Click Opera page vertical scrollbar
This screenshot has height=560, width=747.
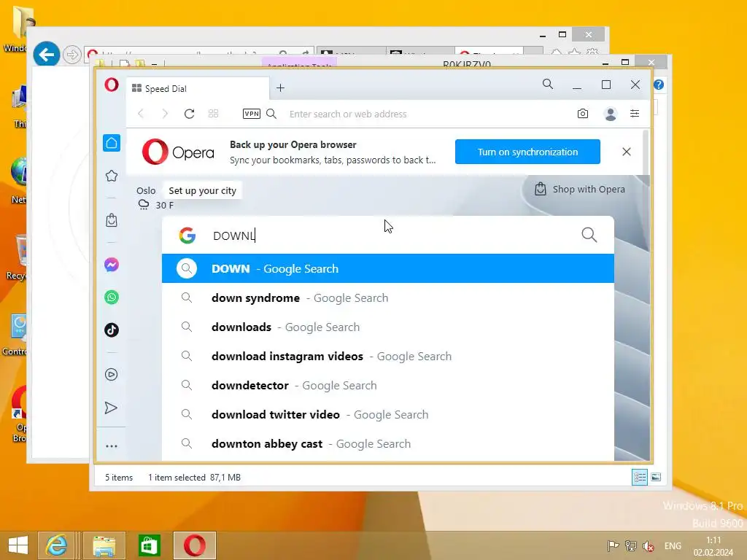pos(646,152)
